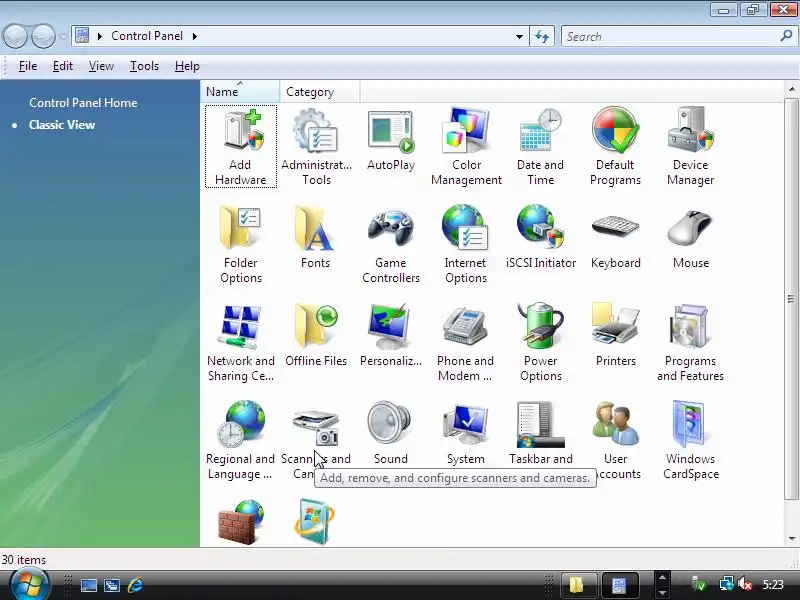
Task: Click the taskbar clock showing 5:23
Action: (772, 585)
